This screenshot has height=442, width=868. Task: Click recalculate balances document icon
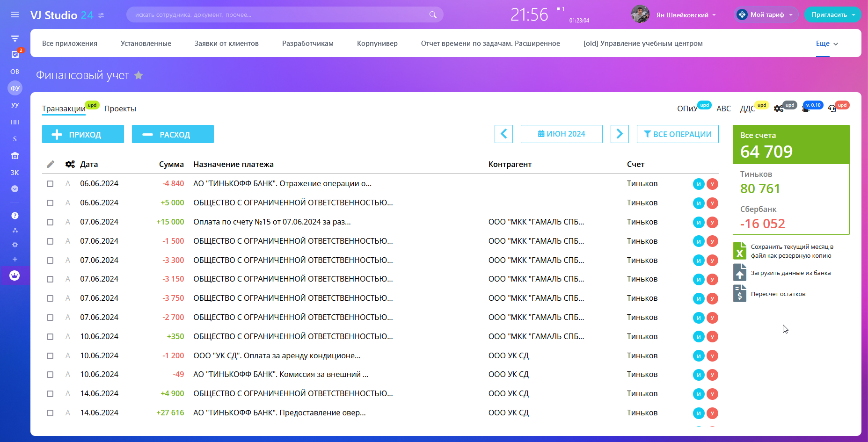[739, 294]
